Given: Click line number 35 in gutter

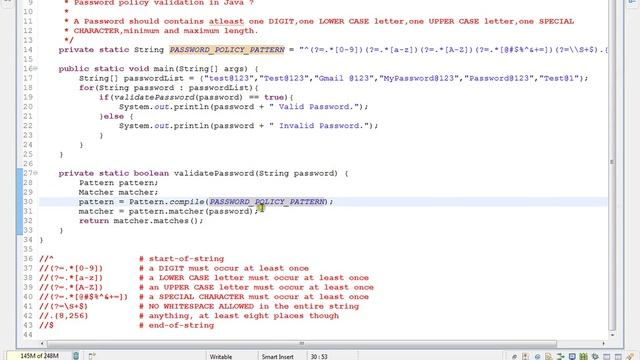Looking at the screenshot, I should pos(28,249).
